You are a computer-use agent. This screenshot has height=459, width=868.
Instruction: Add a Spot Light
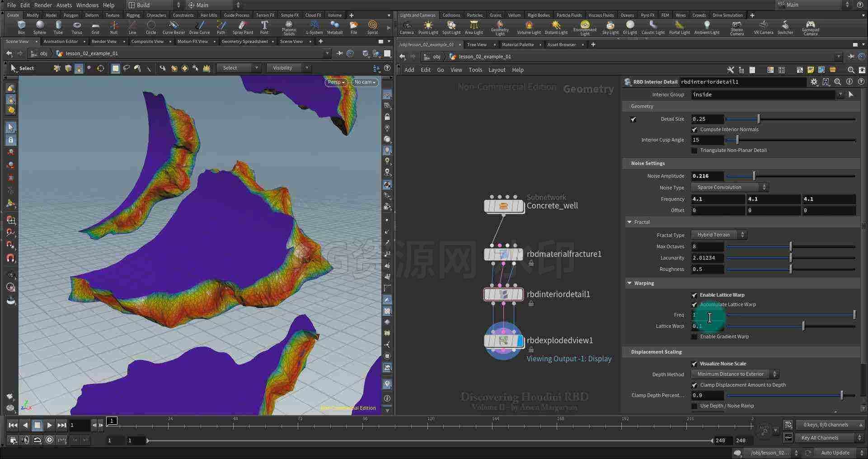(x=451, y=28)
